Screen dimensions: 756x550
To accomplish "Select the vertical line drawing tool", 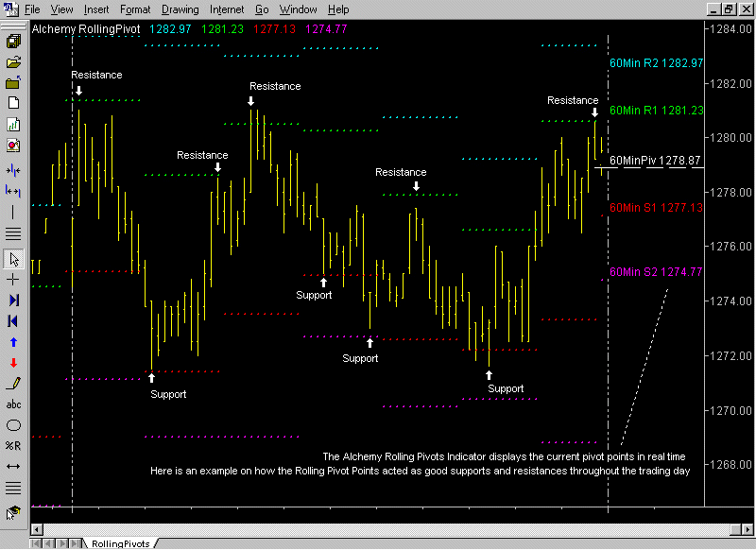I will (13, 212).
